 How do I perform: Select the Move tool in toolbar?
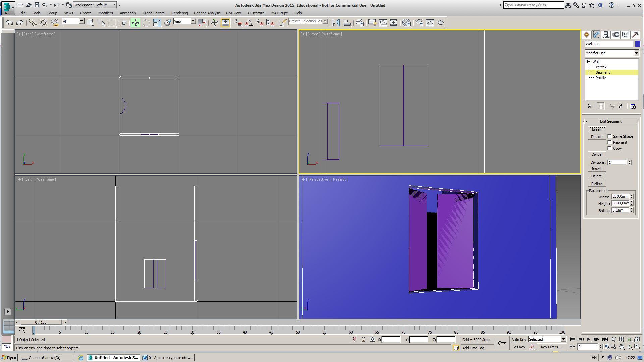click(x=136, y=23)
